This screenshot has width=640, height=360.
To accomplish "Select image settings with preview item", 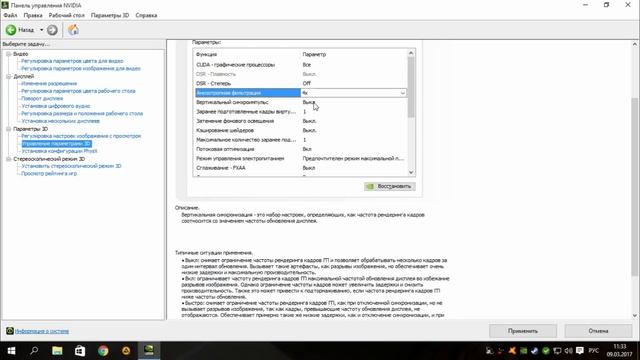I will [81, 136].
